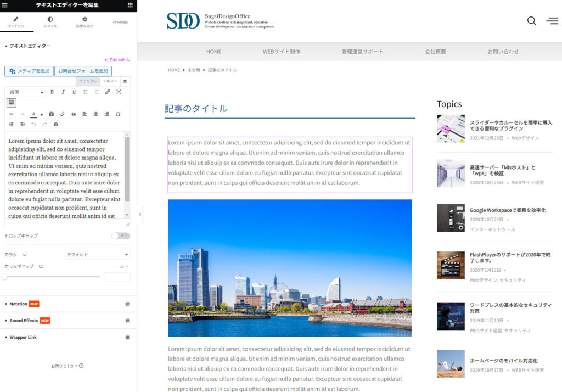Open the カラム デフォルト dropdown

[97, 255]
